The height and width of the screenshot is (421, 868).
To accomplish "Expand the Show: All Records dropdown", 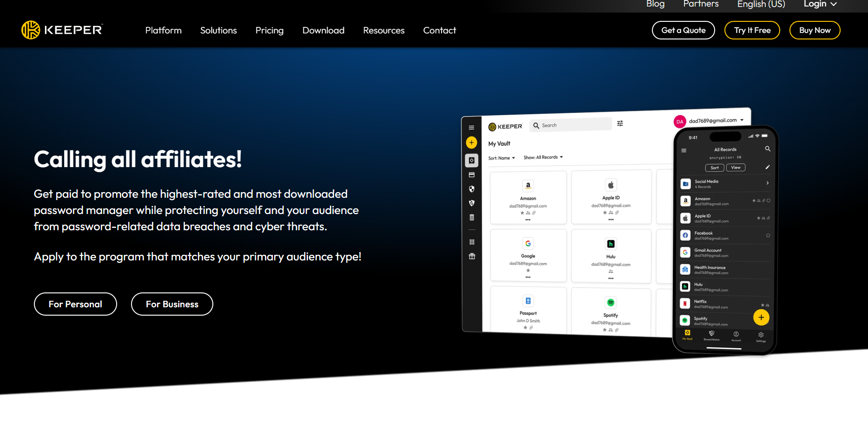I will point(543,157).
